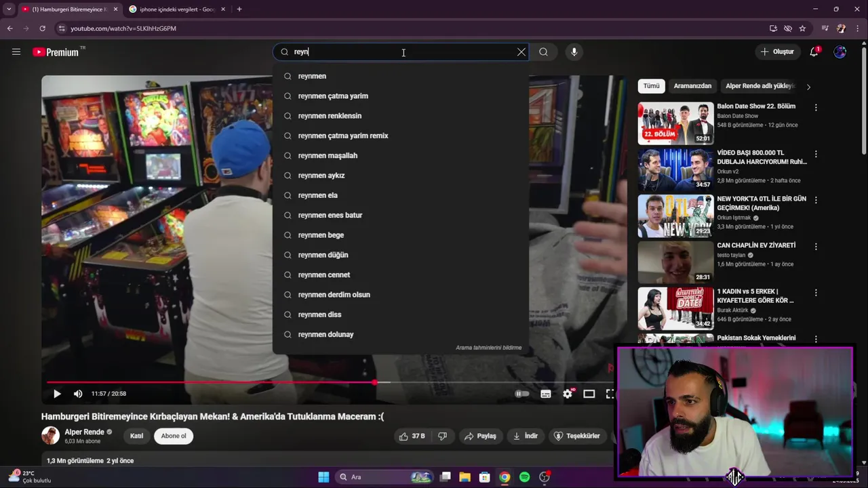Select 'reynmen cennet' suggestion
Viewport: 868px width, 488px height.
[400, 274]
